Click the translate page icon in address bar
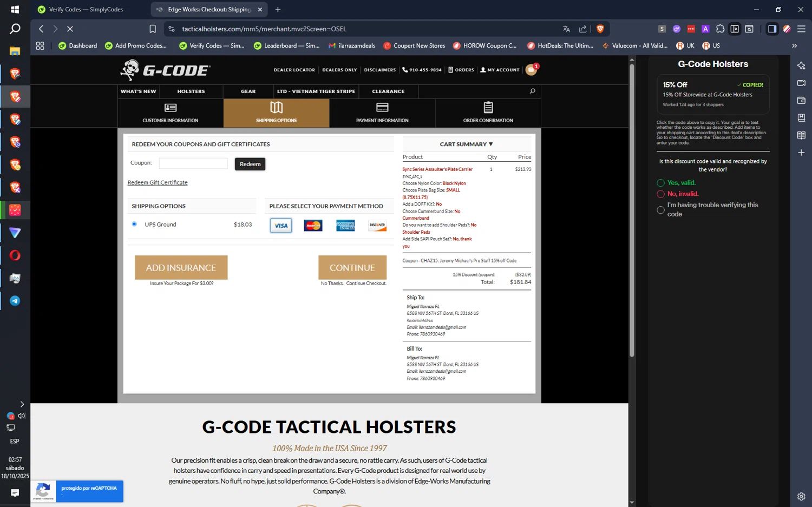Screen dimensions: 812x507 point(566,29)
